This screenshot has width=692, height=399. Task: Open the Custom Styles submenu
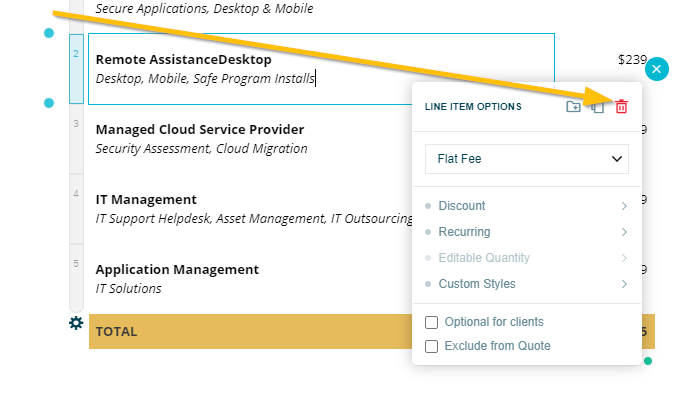tap(526, 284)
